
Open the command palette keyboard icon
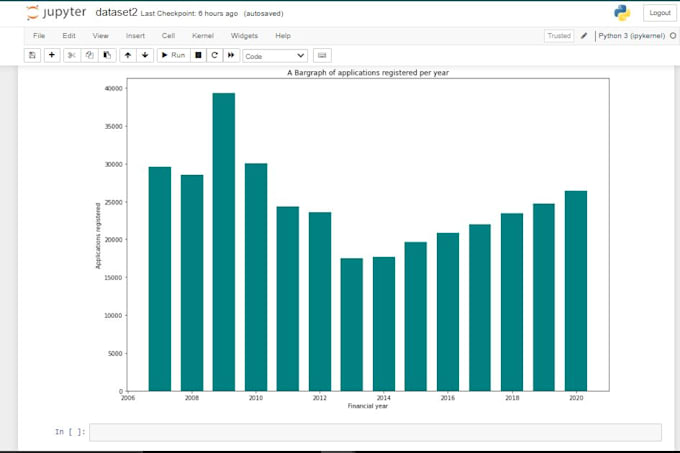[x=322, y=55]
